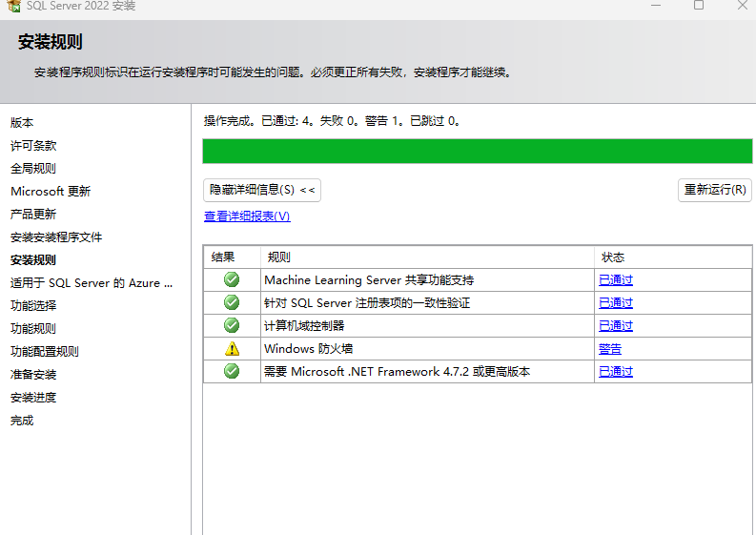The image size is (756, 535).
Task: Select the 功能选择 step
Action: click(33, 306)
